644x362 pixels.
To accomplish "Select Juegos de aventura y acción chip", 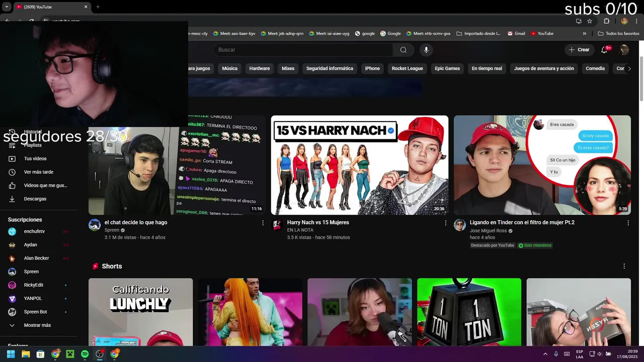I will click(544, 68).
